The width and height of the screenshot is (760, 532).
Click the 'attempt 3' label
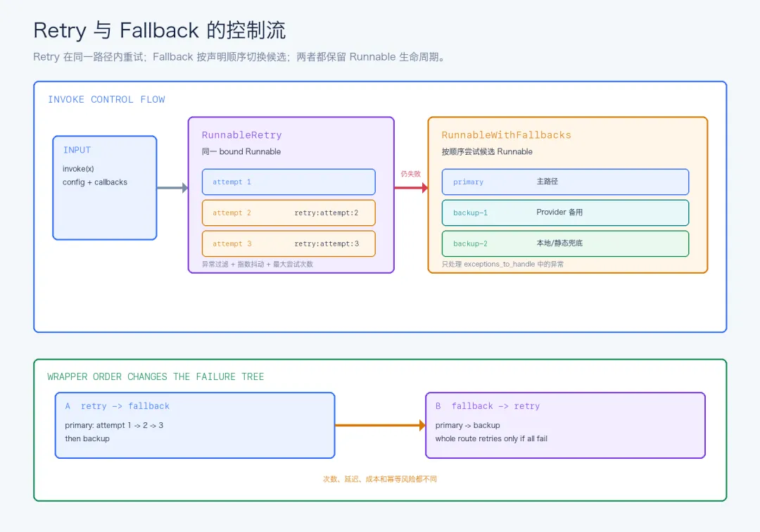coord(232,243)
